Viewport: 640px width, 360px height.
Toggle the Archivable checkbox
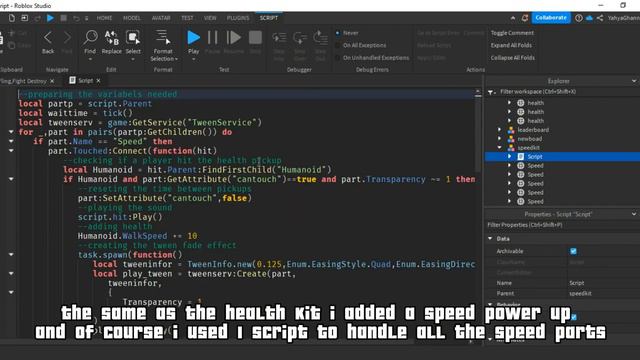[573, 251]
